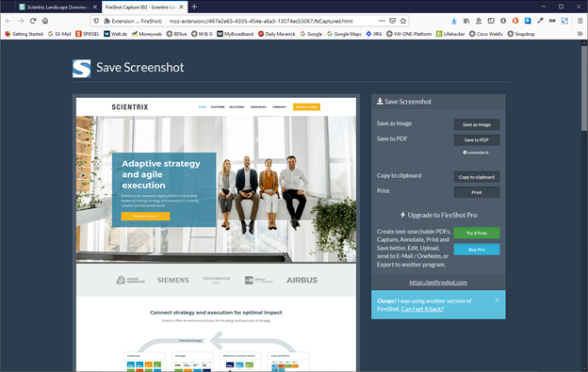Screen dimensions: 588x372
Task: Open a new browser tab
Action: click(x=194, y=7)
